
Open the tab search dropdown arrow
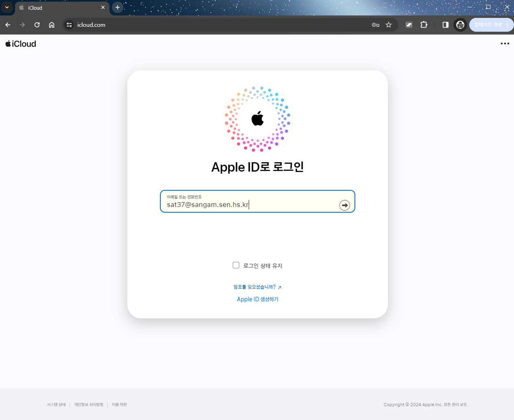click(x=7, y=7)
